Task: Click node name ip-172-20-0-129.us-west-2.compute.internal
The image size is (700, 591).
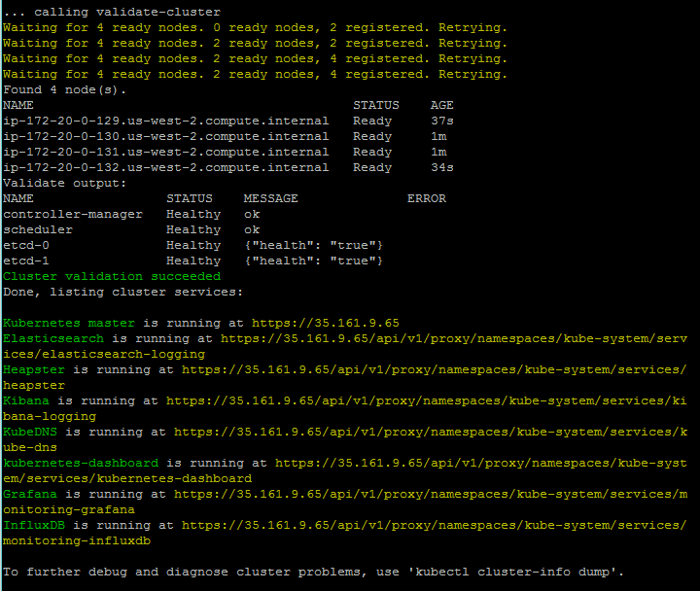Action: click(x=166, y=121)
